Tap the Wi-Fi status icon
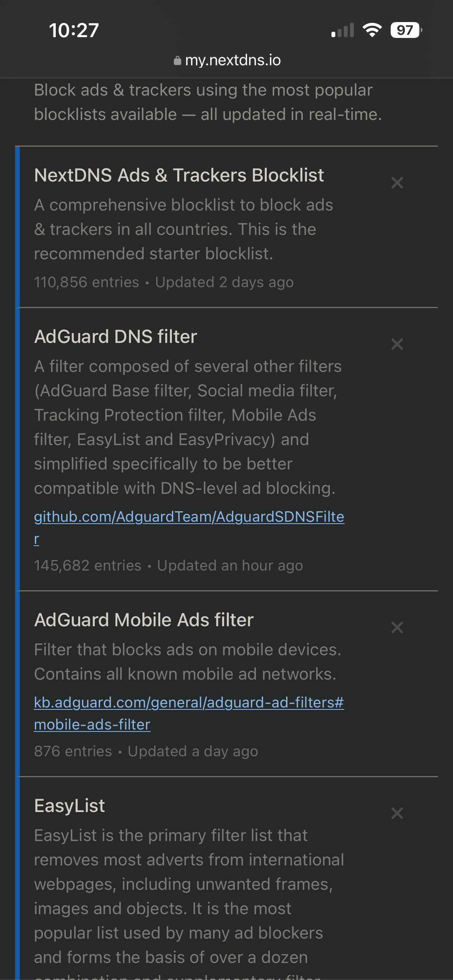This screenshot has height=980, width=453. [x=372, y=30]
